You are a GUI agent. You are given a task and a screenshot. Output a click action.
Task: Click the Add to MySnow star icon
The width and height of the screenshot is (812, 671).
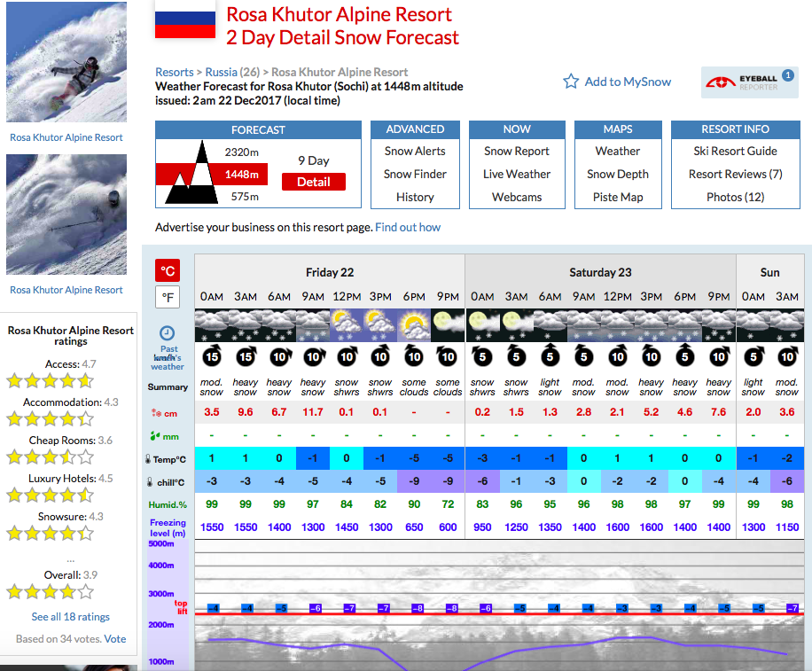571,82
